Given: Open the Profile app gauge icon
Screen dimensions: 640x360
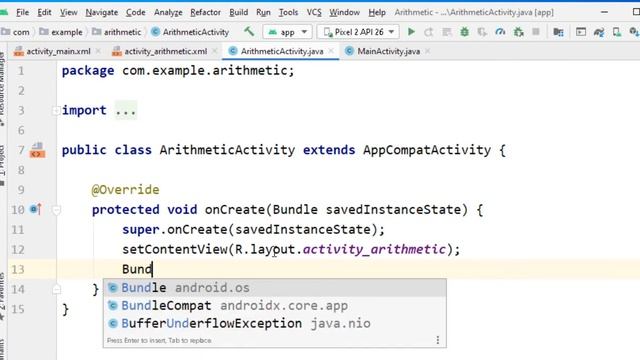Looking at the screenshot, I should [500, 31].
